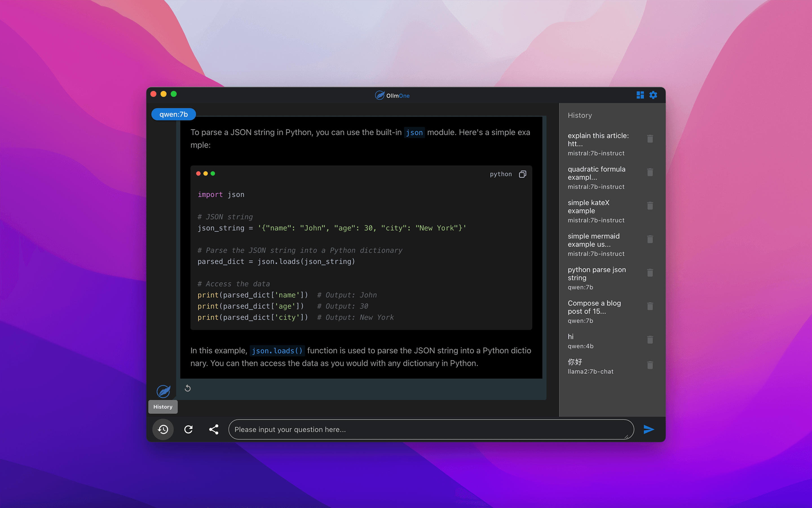Regenerate the qwen:7b response with retry icon

pos(187,388)
